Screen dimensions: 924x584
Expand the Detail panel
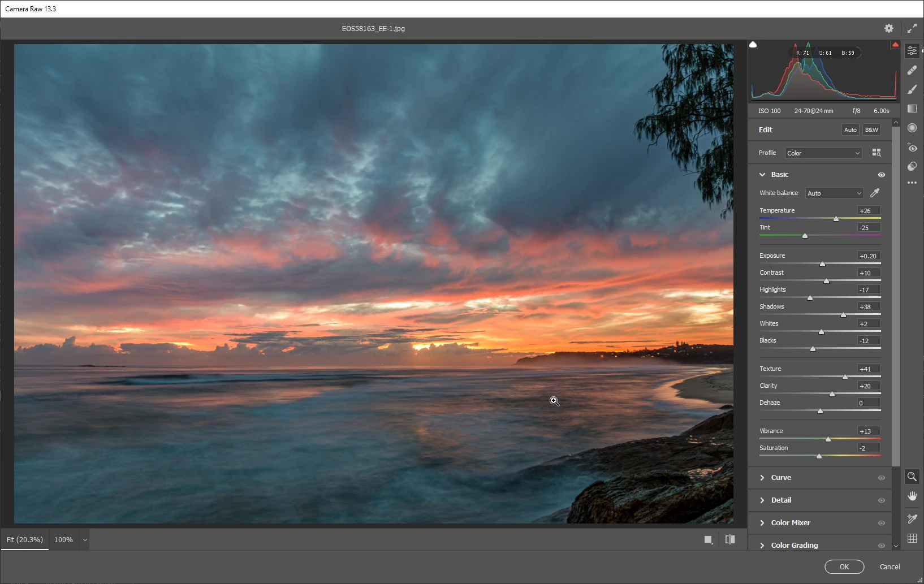[x=762, y=500]
